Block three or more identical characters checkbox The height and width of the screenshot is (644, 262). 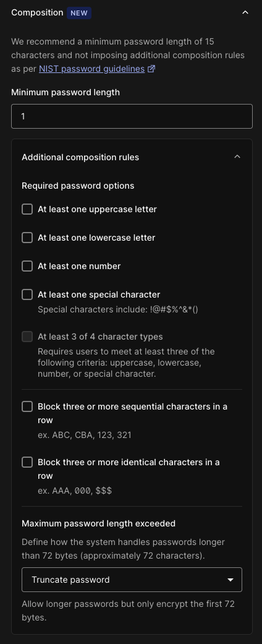tap(27, 463)
